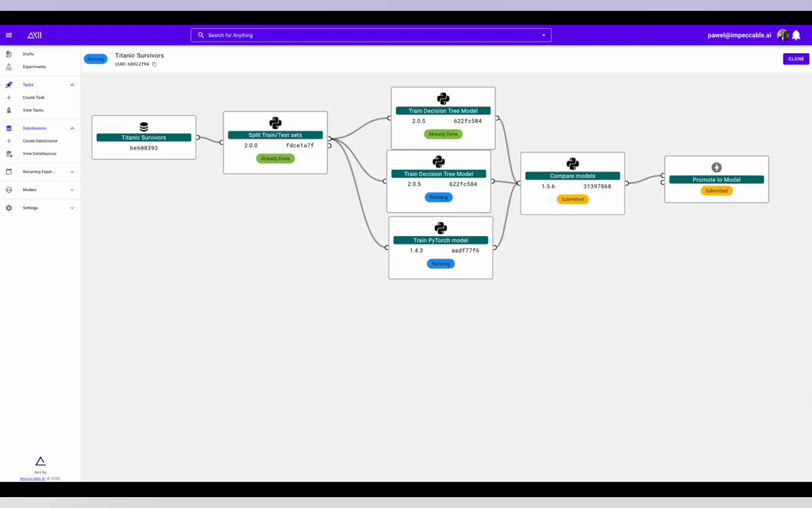This screenshot has height=508, width=812.
Task: Open the search bar dropdown arrow
Action: pyautogui.click(x=543, y=35)
